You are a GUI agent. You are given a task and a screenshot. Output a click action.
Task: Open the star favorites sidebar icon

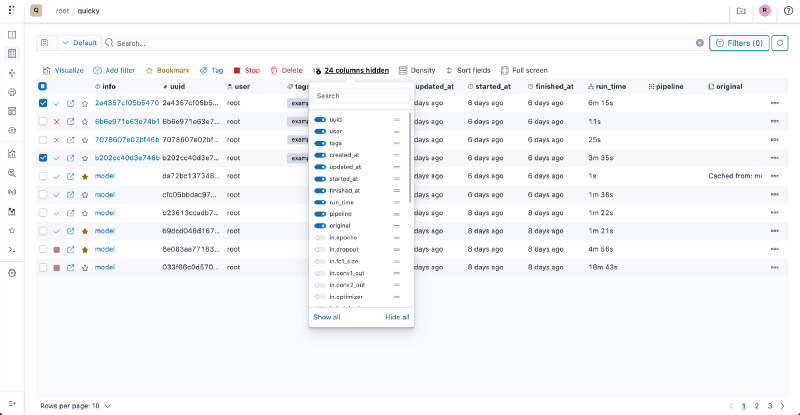coord(12,230)
